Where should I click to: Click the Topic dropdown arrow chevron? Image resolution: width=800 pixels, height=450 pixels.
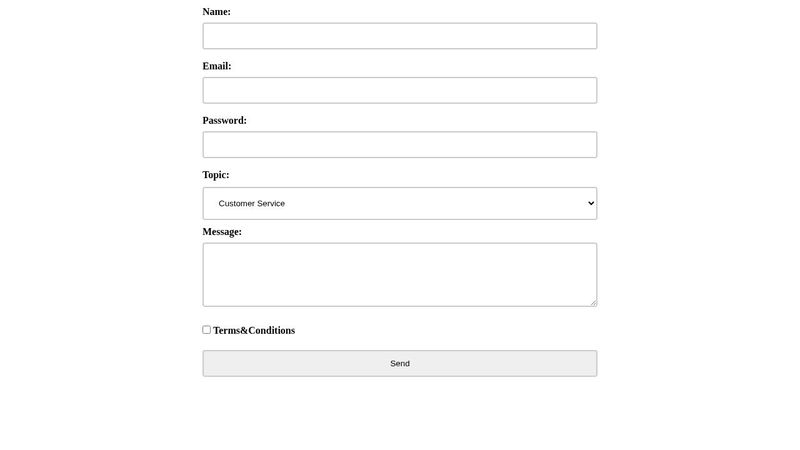(591, 203)
